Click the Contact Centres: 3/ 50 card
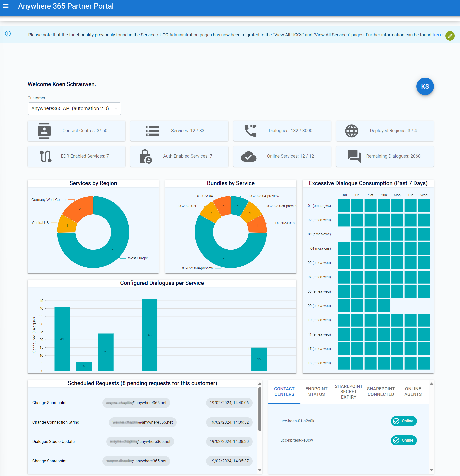Image resolution: width=460 pixels, height=476 pixels. pos(77,131)
